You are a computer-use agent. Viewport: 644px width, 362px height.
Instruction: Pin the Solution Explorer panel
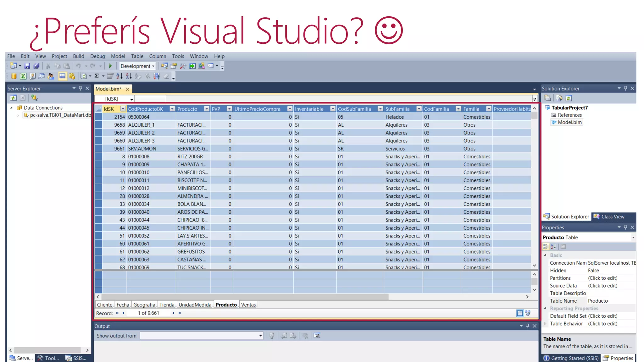coord(625,89)
